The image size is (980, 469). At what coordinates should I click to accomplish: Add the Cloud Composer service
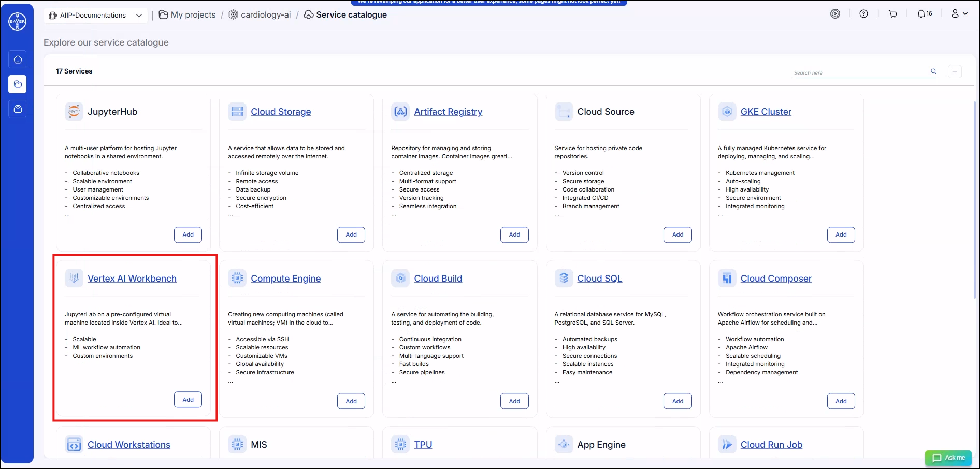(841, 401)
